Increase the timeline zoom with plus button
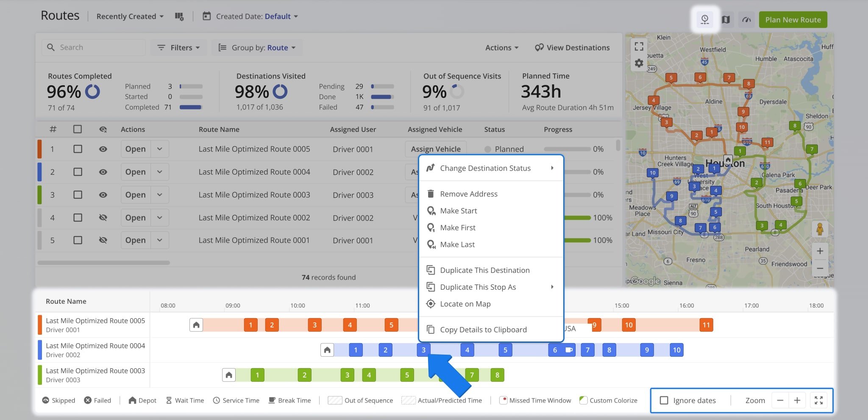Screen dimensions: 868x420 [x=797, y=400]
